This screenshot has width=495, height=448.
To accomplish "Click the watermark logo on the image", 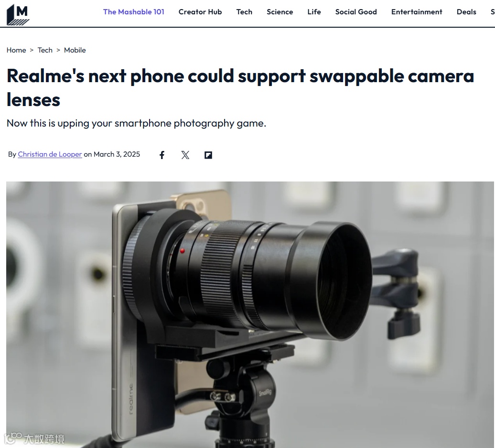I will 34,438.
